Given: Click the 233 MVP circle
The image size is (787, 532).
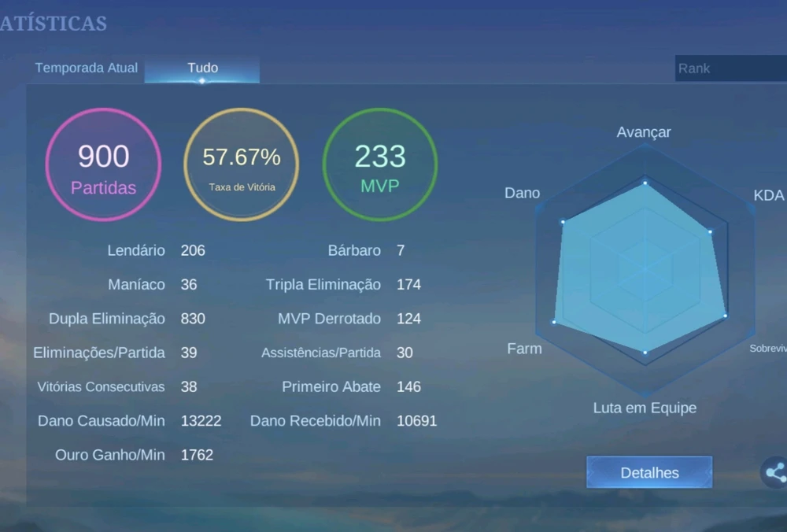Looking at the screenshot, I should 379,165.
